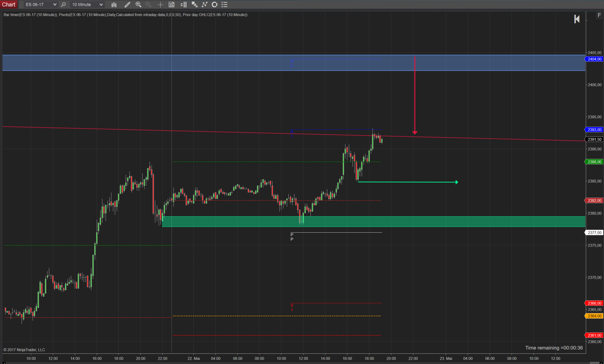Click the 2017 NinjaTrader, LLC copyright text

(24, 350)
